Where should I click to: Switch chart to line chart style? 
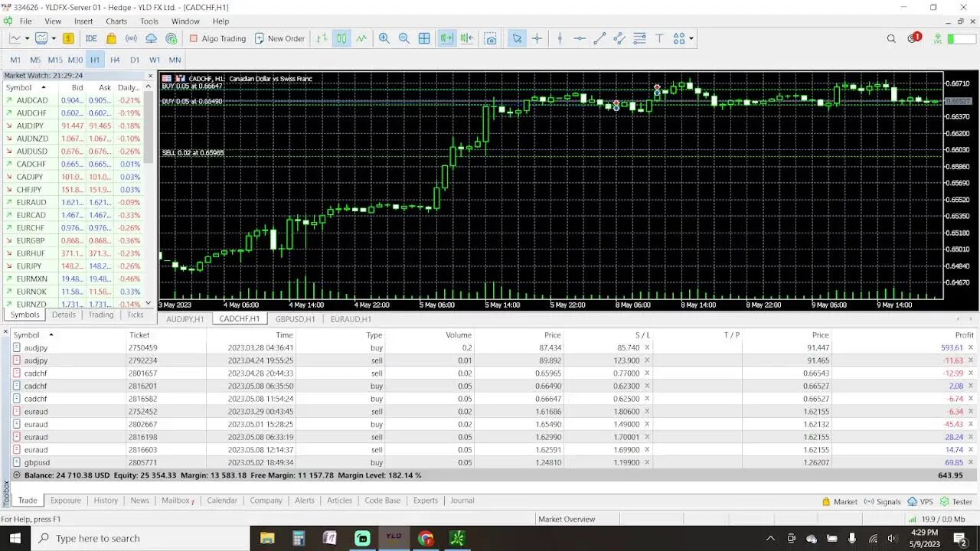coord(361,38)
